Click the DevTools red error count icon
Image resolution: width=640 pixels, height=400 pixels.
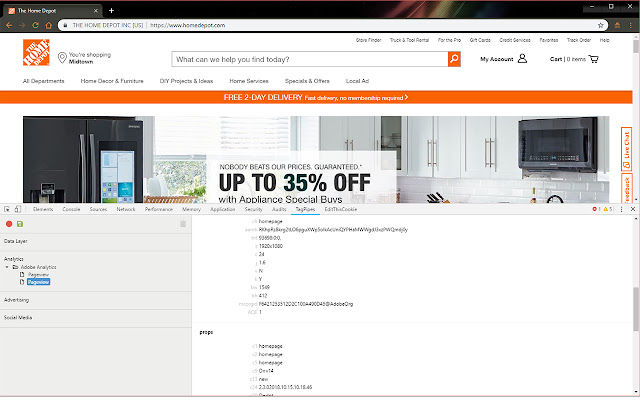(x=596, y=209)
